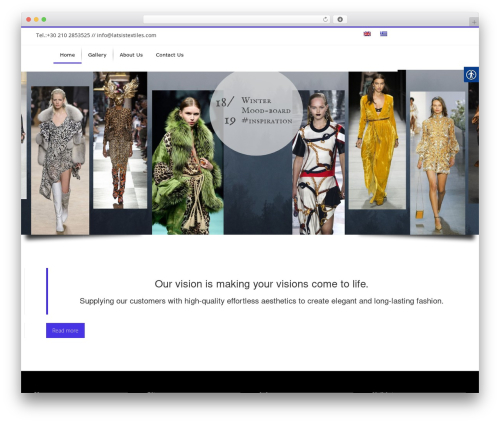Viewport: 500px width, 423px height.
Task: Click the Read more button
Action: tap(65, 330)
